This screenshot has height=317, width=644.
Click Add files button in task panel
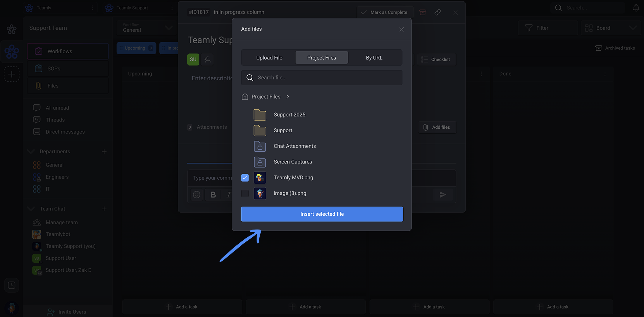(x=437, y=127)
